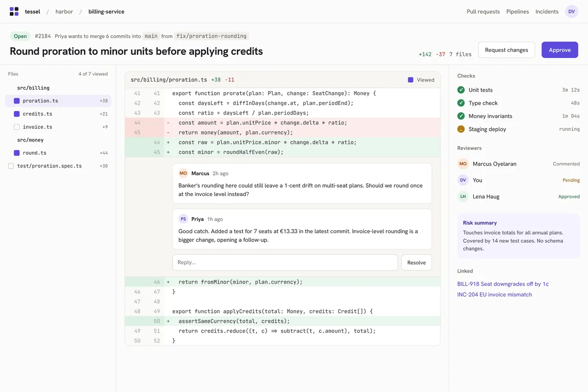This screenshot has width=588, height=392.
Task: Click the Type check row
Action: coord(518,103)
